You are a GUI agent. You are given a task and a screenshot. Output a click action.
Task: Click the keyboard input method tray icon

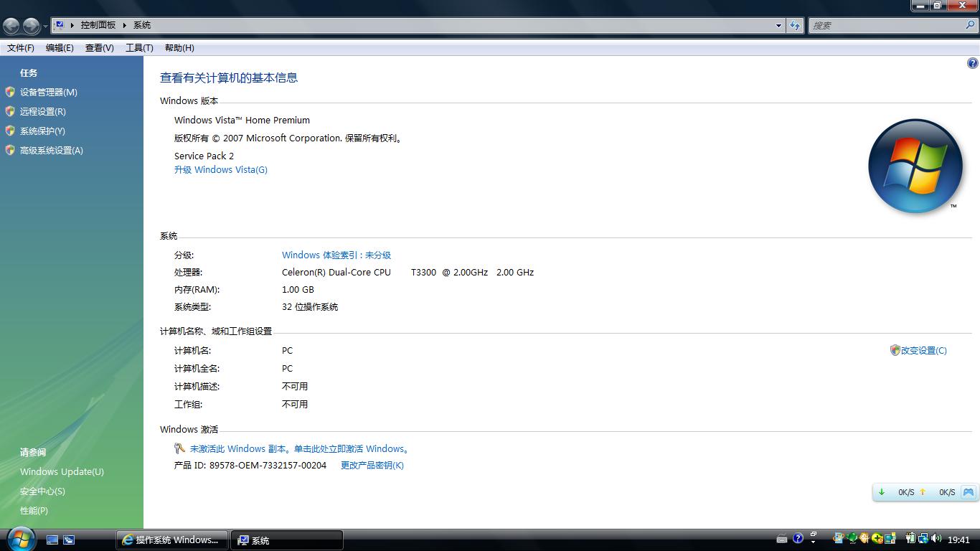coord(782,539)
